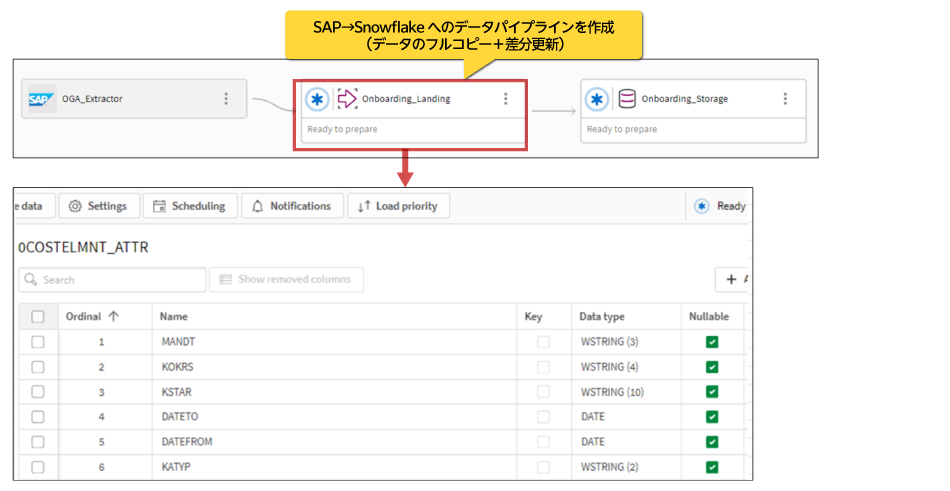The height and width of the screenshot is (491, 950).
Task: Open Onboarding_Landing three-dot menu
Action: point(505,99)
